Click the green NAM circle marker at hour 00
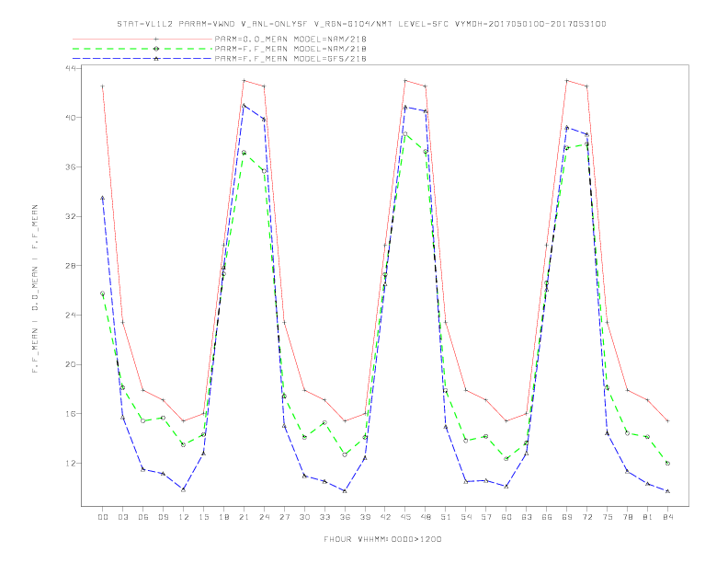 [103, 293]
